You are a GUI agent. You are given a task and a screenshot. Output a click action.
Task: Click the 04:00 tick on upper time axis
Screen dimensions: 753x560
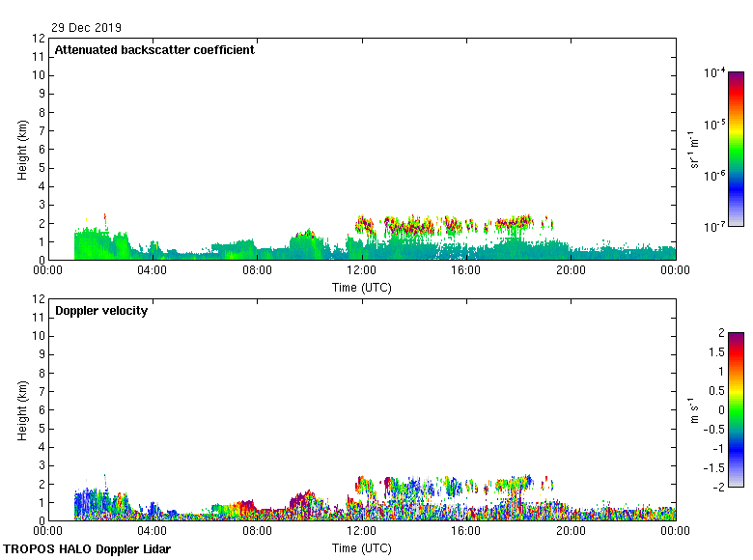[x=153, y=270]
